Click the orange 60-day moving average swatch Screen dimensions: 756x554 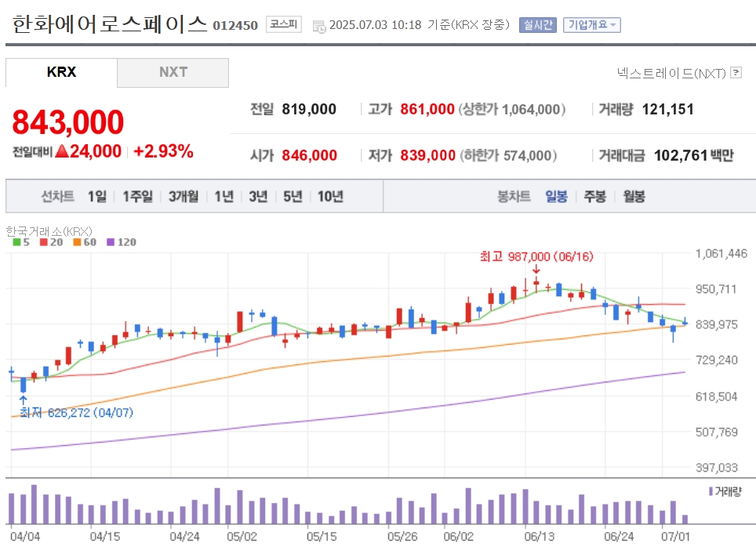77,242
